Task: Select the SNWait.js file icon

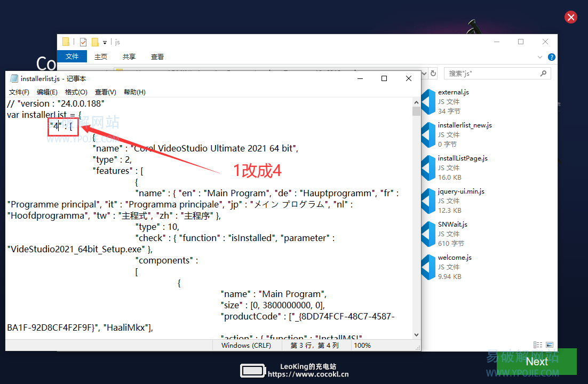Action: (428, 234)
